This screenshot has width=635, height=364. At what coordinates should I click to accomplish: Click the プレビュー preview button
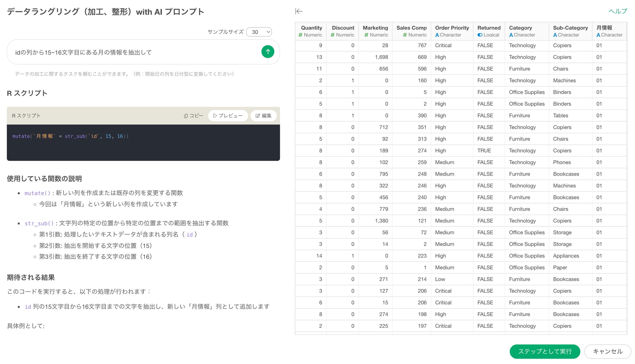click(x=228, y=116)
